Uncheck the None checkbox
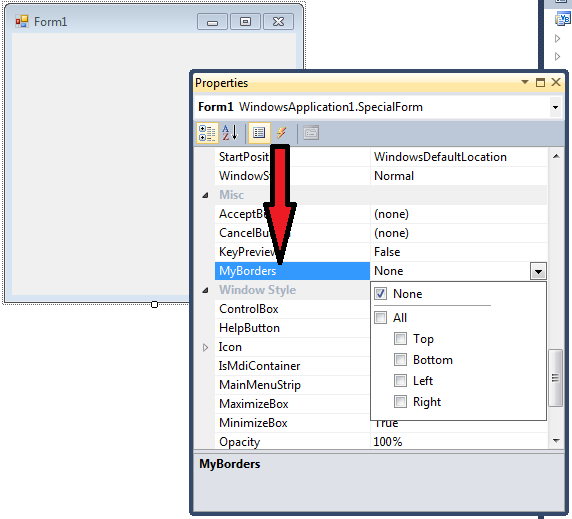572x519 pixels. [380, 294]
